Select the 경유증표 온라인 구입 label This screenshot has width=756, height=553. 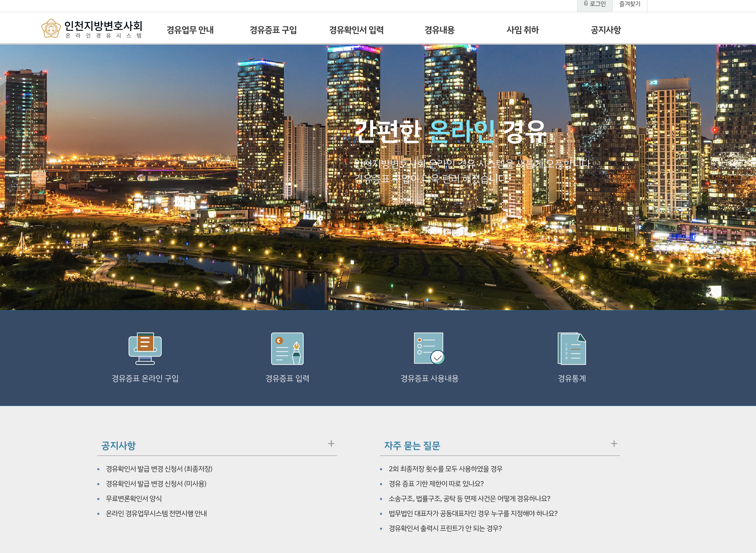[x=145, y=378]
